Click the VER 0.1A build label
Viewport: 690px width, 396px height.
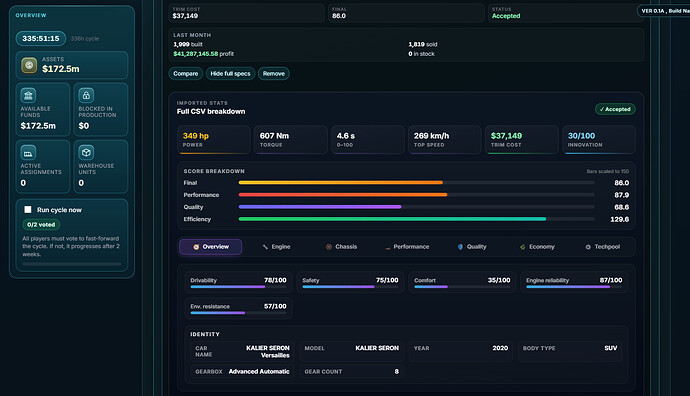(663, 11)
